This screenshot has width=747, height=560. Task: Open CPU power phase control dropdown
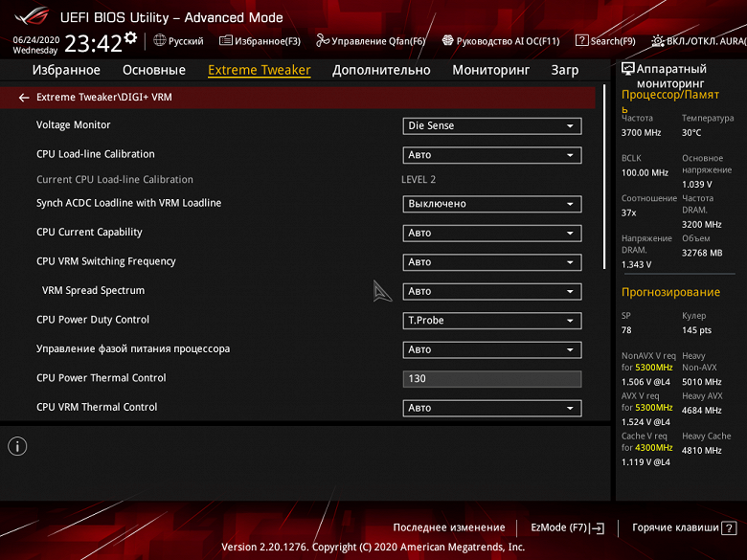click(x=492, y=349)
